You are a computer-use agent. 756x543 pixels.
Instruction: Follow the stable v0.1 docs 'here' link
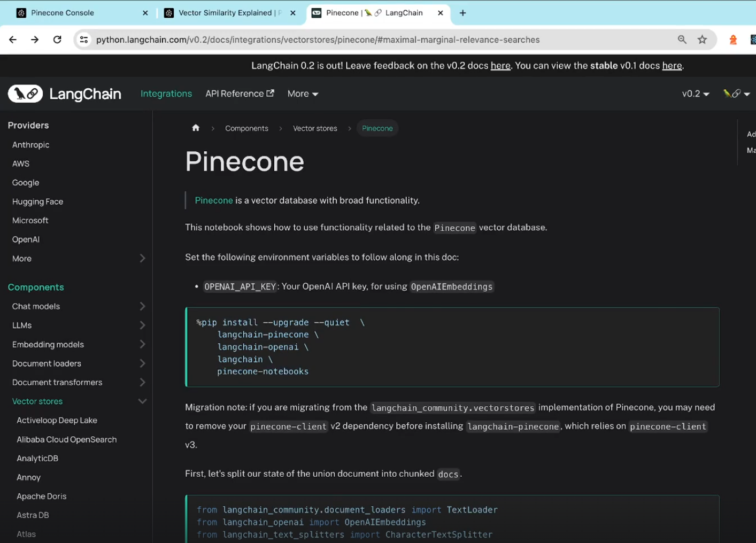coord(672,66)
